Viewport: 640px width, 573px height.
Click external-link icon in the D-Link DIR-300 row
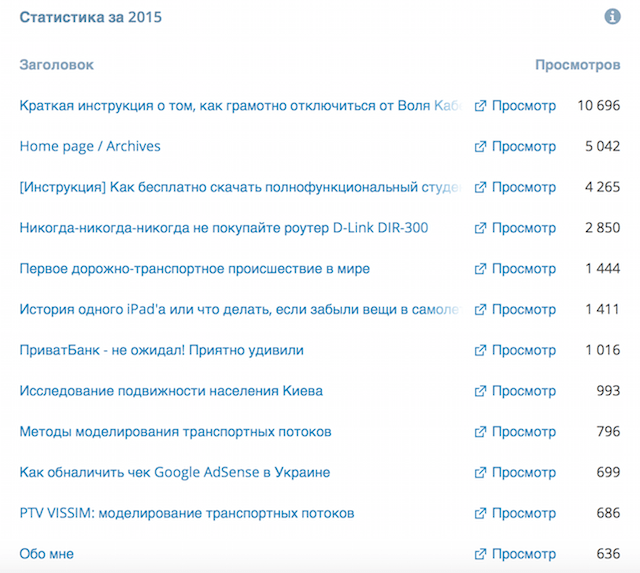pyautogui.click(x=480, y=229)
